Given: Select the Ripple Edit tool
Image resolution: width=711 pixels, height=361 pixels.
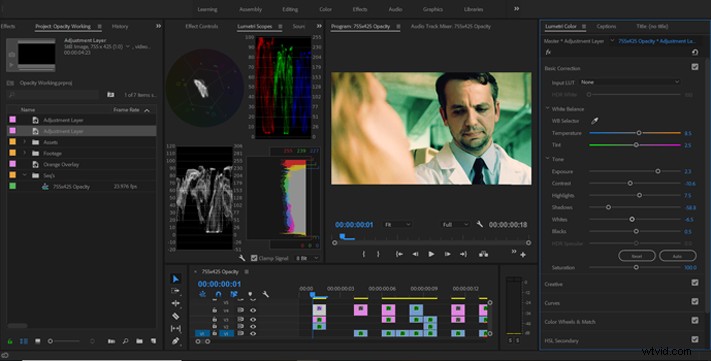Looking at the screenshot, I should pos(176,303).
